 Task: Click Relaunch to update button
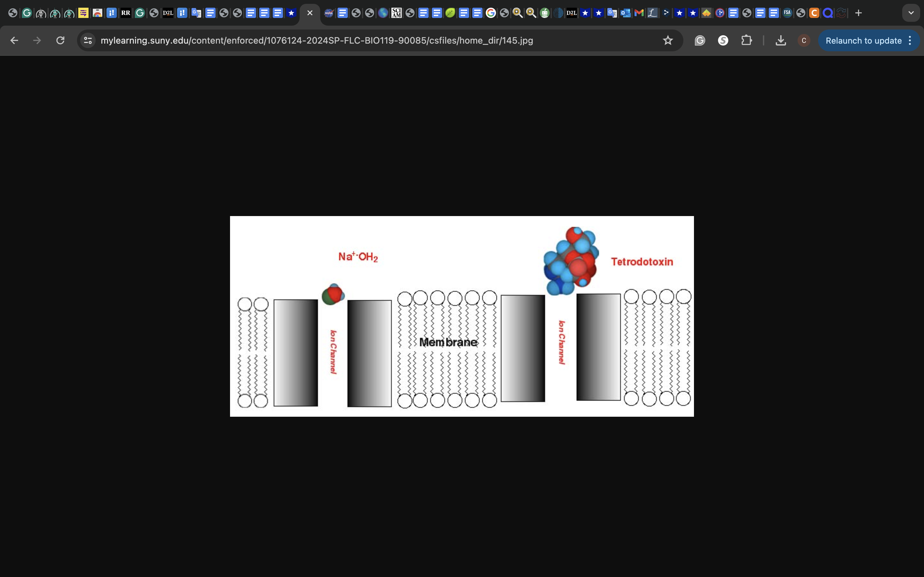pos(863,40)
